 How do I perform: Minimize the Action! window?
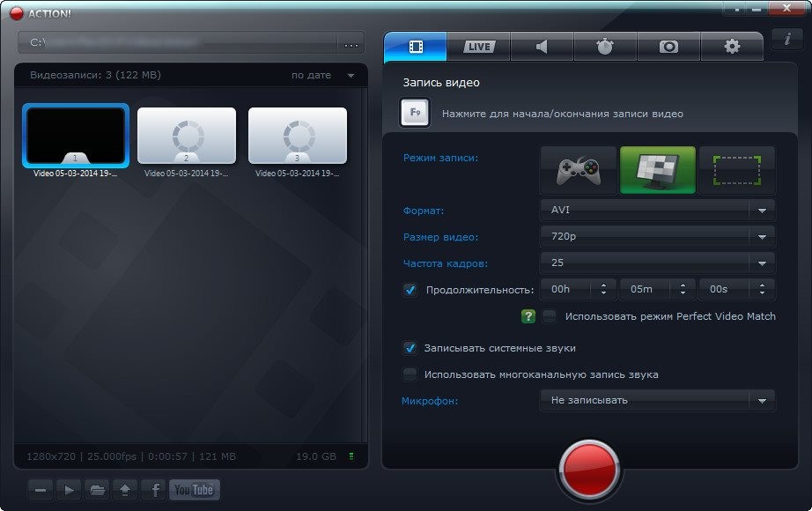[757, 9]
